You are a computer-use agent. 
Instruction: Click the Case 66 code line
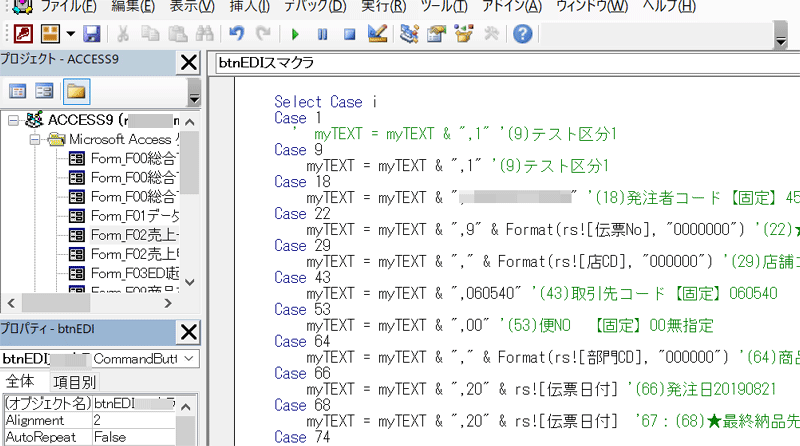[x=302, y=374]
